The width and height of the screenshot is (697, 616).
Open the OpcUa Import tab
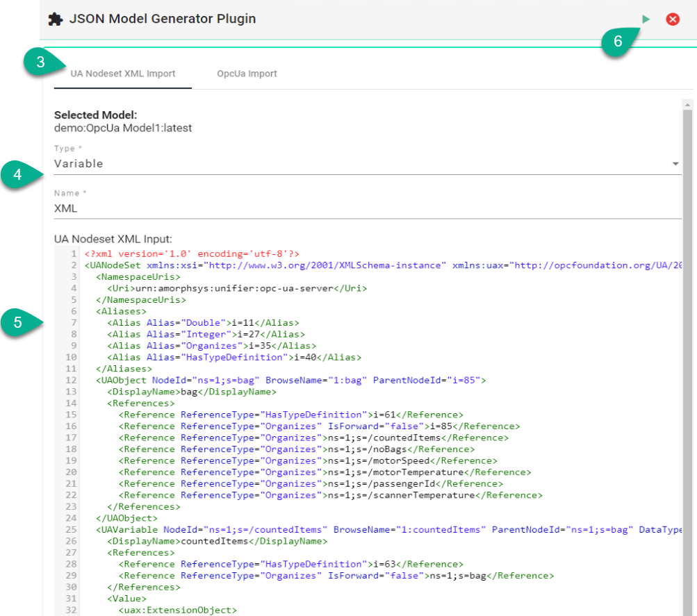247,74
